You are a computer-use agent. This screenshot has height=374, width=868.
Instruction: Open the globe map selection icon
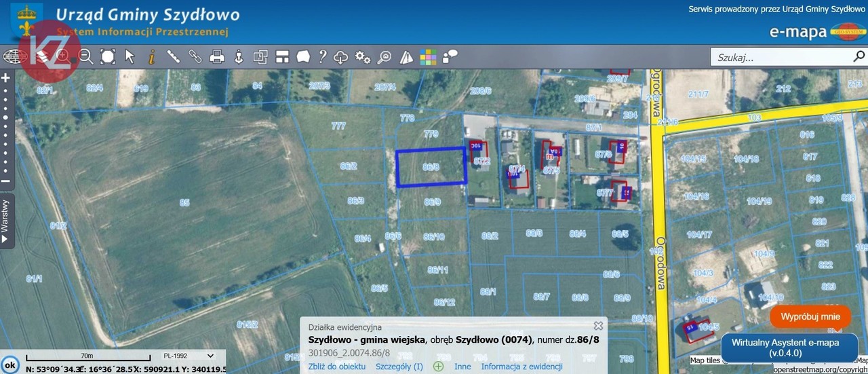[x=14, y=56]
